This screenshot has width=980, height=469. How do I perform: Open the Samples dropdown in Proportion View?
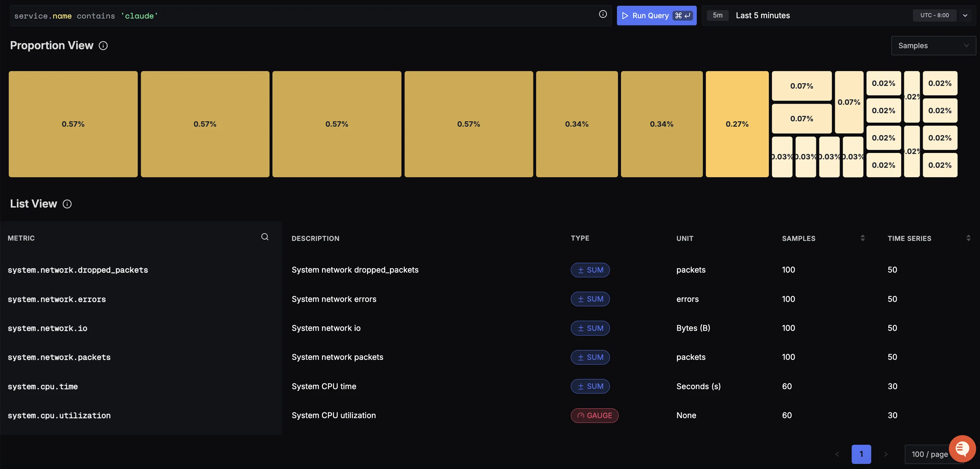(x=933, y=46)
